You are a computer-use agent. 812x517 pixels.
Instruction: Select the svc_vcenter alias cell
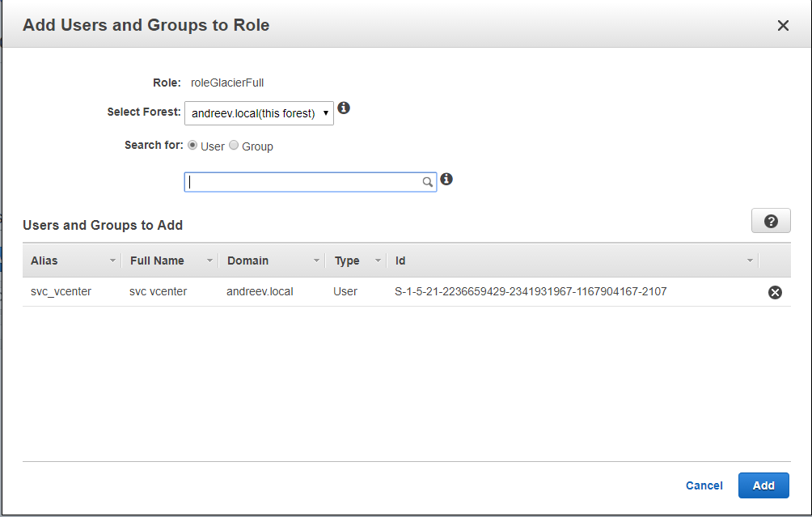[61, 291]
